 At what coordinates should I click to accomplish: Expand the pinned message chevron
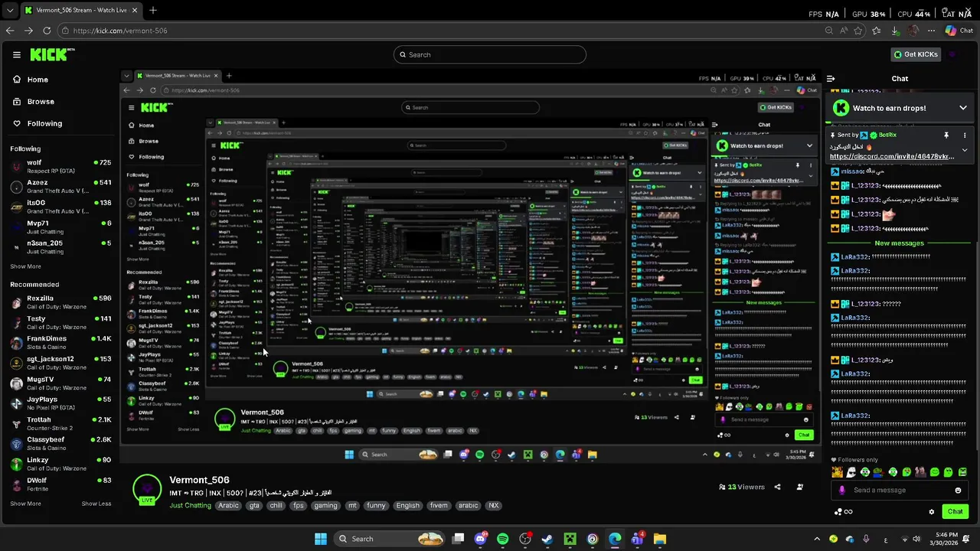tap(965, 150)
